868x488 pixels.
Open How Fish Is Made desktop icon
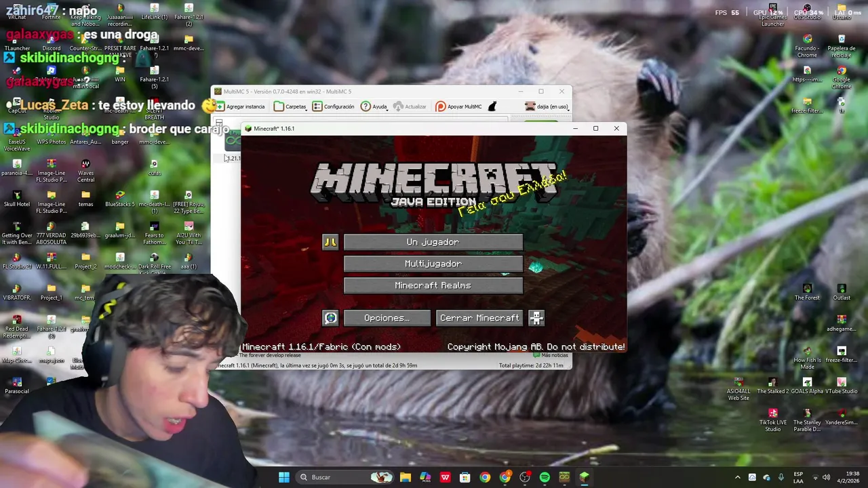[x=807, y=357]
